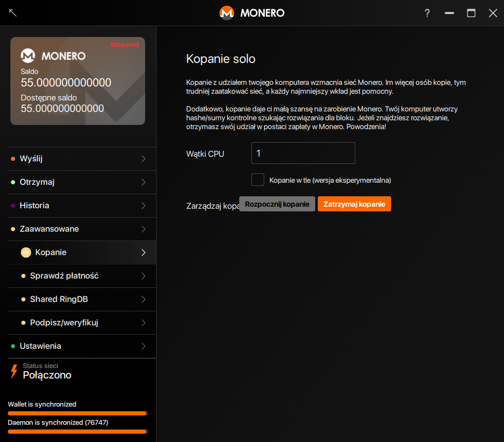Viewport: 504px width, 442px height.
Task: Expand the Otrzymaj chevron
Action: [x=144, y=182]
